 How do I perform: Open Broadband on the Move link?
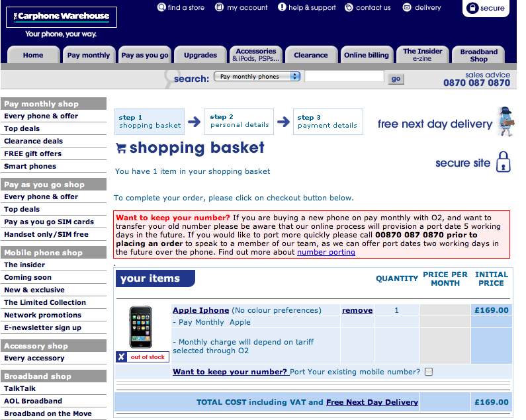[48, 413]
